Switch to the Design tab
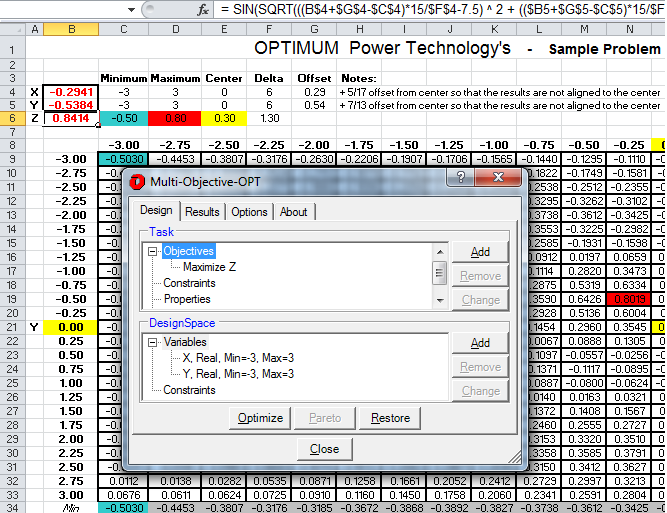This screenshot has width=667, height=513. (156, 210)
